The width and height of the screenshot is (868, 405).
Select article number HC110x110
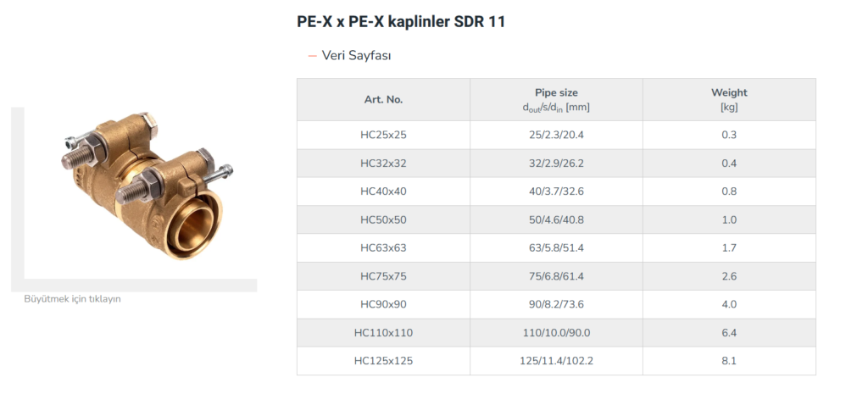(x=383, y=333)
